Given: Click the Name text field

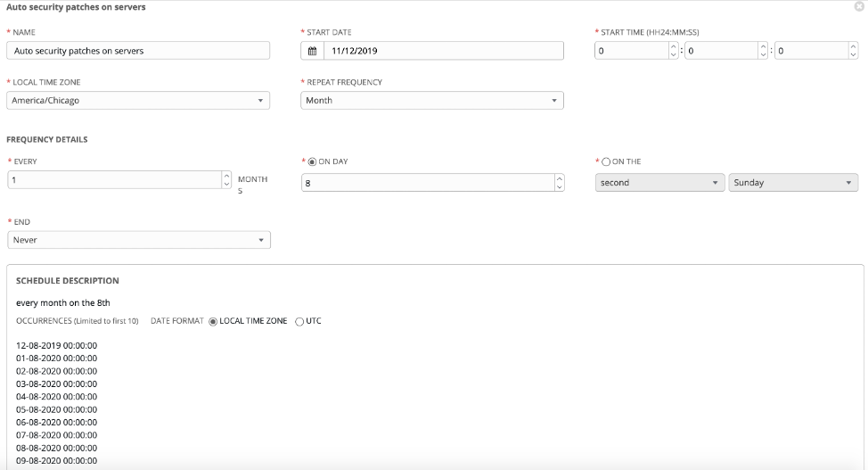Looking at the screenshot, I should point(138,51).
